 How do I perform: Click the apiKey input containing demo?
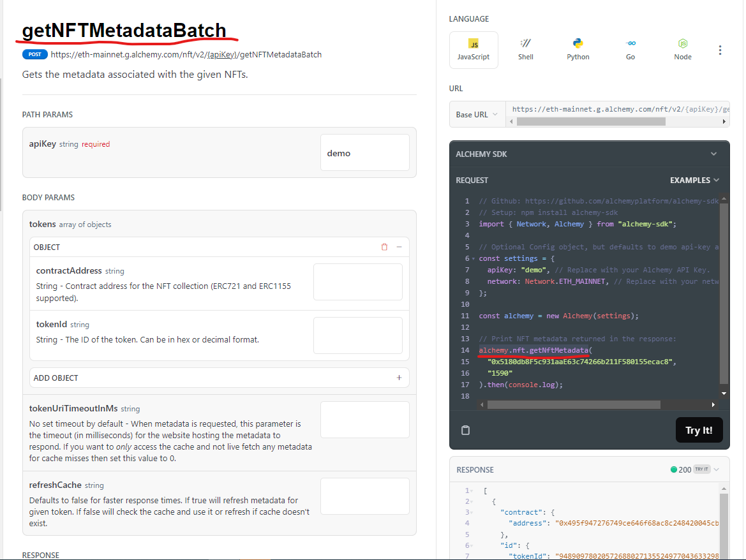tap(365, 152)
